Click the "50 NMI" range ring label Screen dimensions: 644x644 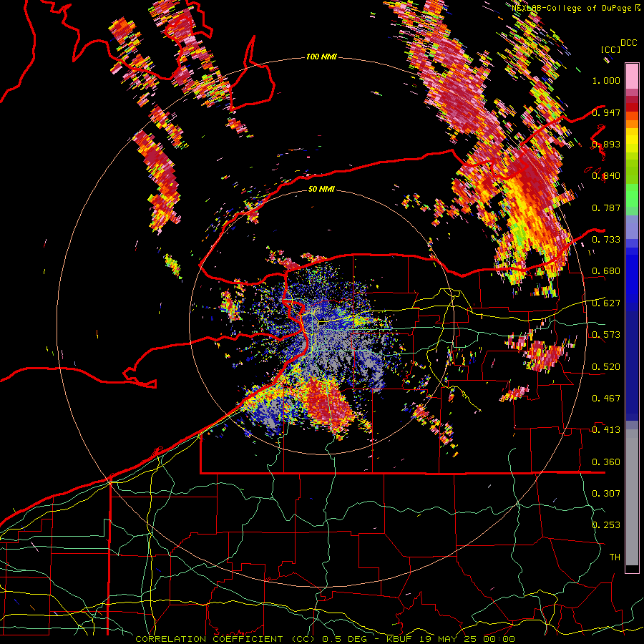pyautogui.click(x=321, y=189)
